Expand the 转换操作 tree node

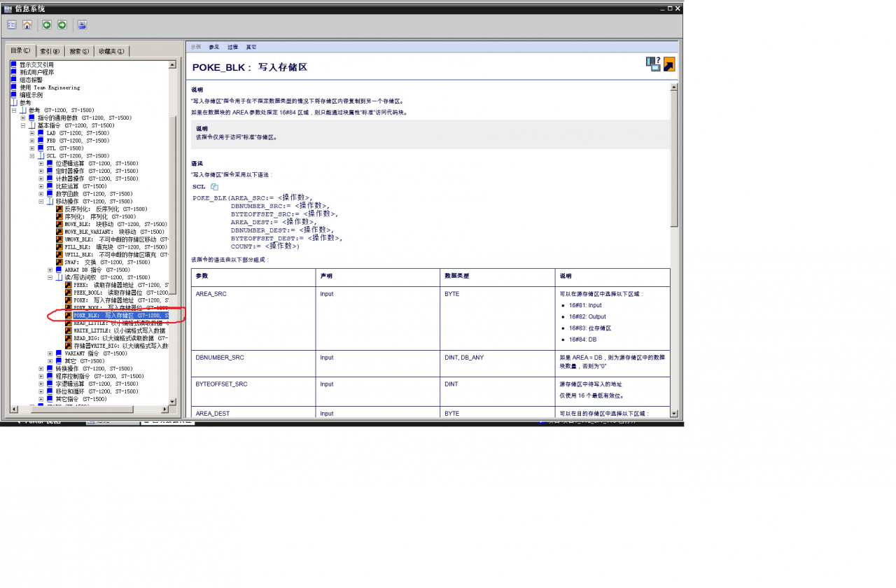coord(41,369)
